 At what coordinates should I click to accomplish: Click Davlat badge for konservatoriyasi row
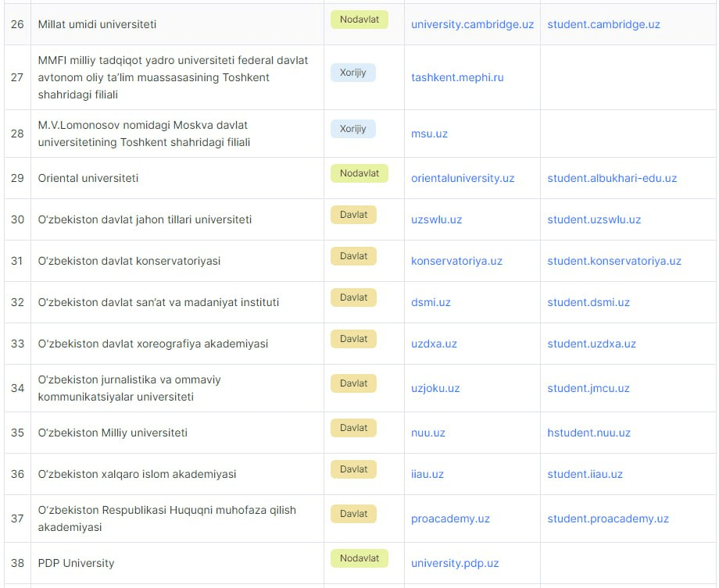353,256
